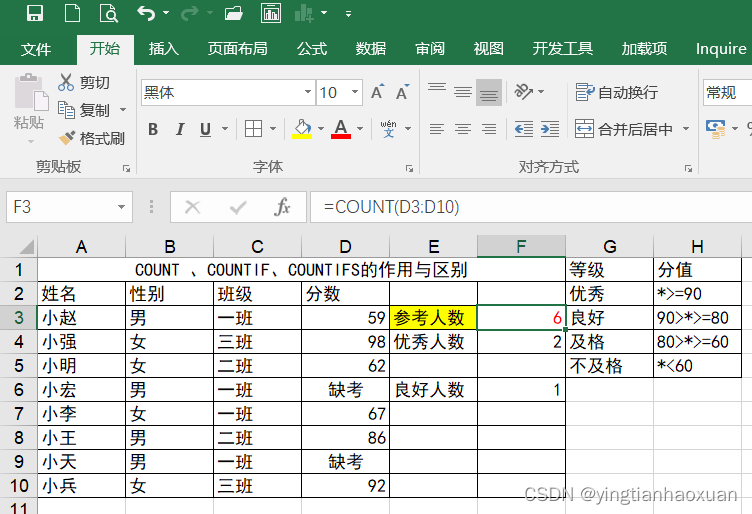Apply cell borders icon
Viewport: 752px width, 514px height.
253,128
